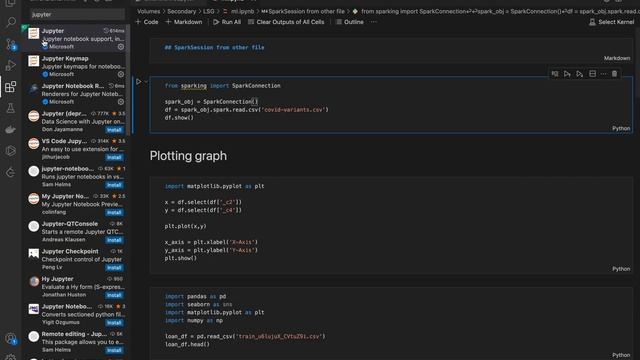Screen dimensions: 640x360
Task: Click the extensions list scrollbar
Action: click(x=129, y=80)
